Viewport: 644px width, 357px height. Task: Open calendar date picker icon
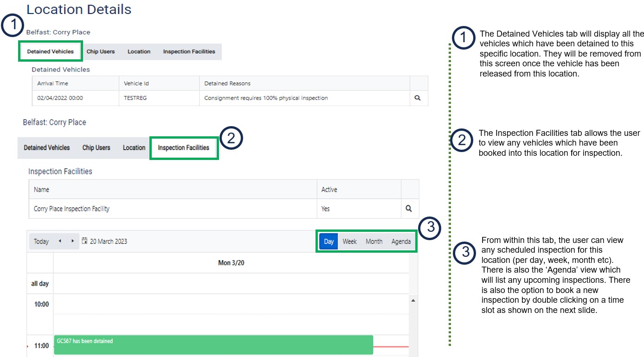click(84, 241)
